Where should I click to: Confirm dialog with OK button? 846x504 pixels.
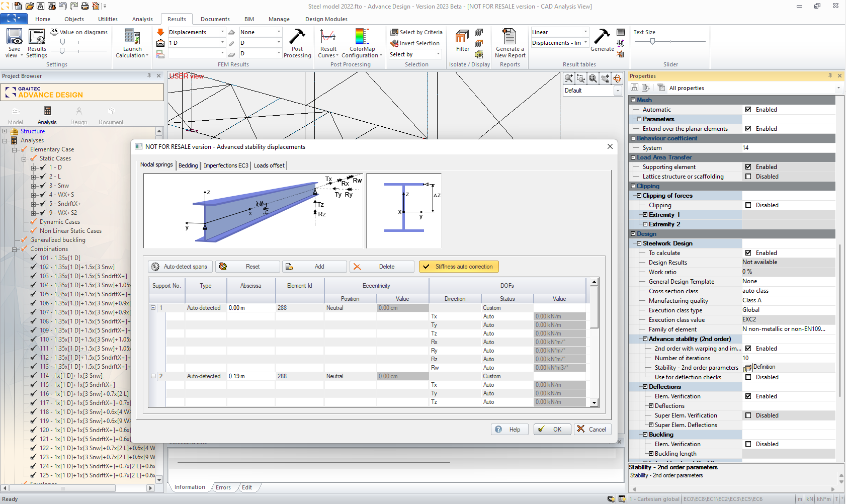tap(552, 429)
